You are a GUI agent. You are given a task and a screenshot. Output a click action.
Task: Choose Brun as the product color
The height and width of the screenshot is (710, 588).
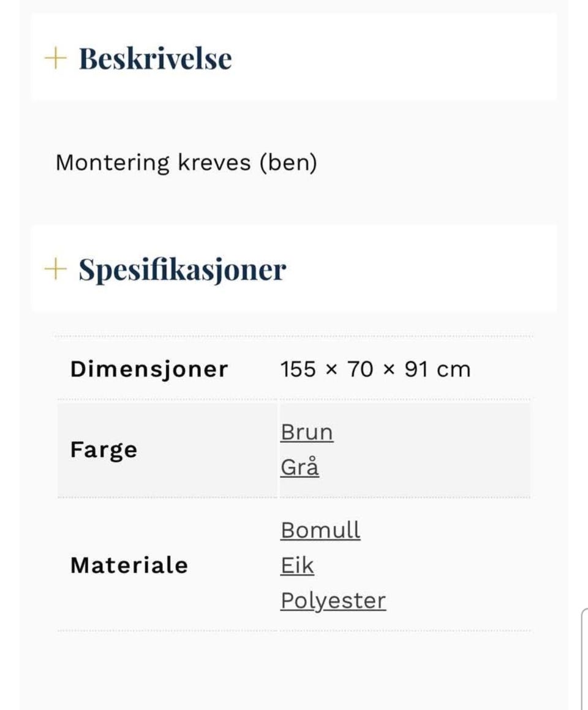click(307, 432)
